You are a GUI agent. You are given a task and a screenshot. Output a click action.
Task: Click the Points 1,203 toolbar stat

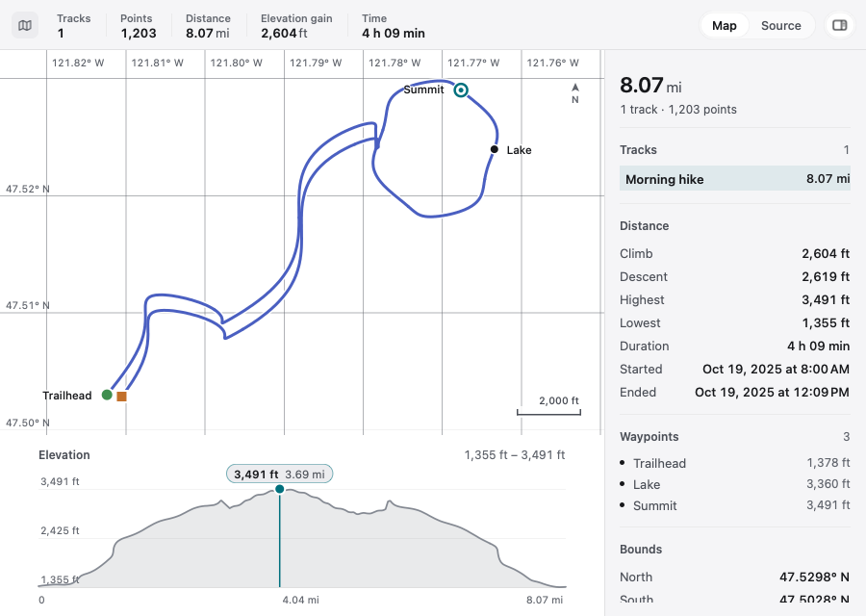[x=138, y=26]
